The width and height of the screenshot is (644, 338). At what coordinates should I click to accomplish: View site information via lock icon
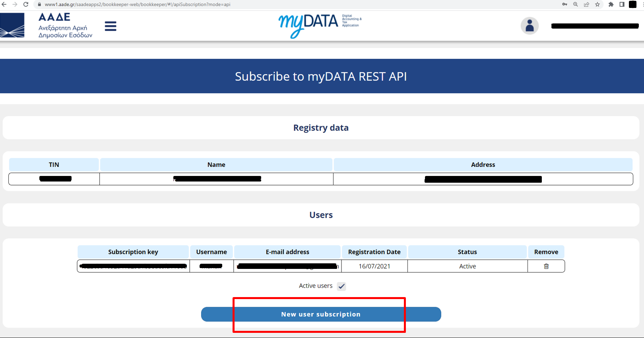point(39,4)
